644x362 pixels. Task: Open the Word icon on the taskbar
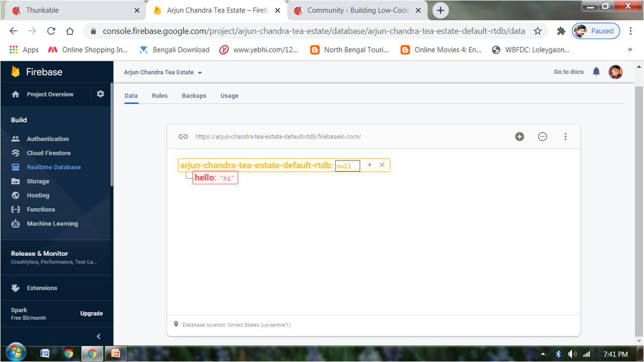45,354
